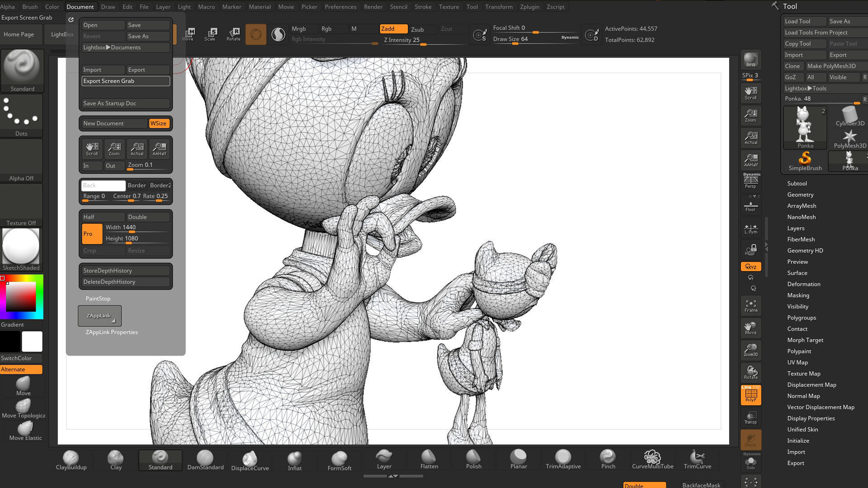This screenshot has width=868, height=488.
Task: Expand the Polygroups section
Action: point(802,318)
